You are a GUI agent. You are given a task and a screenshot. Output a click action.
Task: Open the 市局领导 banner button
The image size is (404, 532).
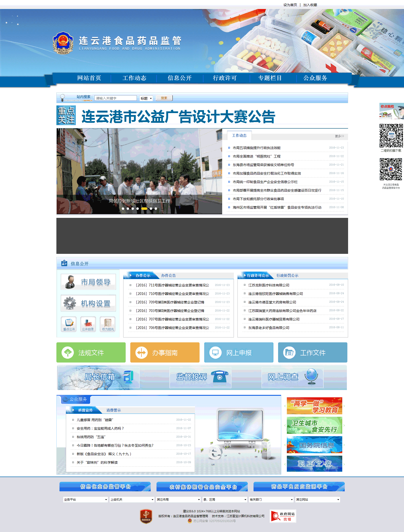(88, 282)
